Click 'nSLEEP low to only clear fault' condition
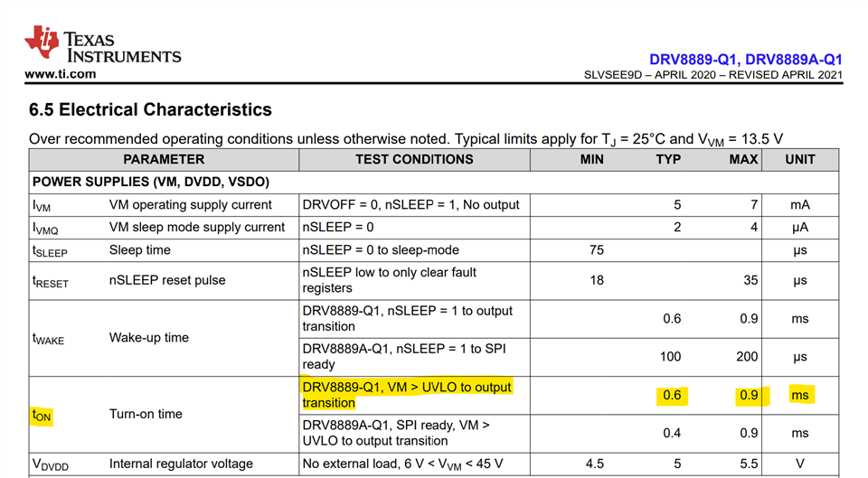 coord(389,272)
